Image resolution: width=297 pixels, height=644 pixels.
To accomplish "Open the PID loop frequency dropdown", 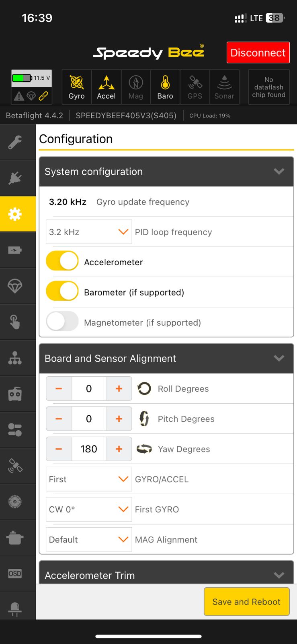I will coord(89,232).
